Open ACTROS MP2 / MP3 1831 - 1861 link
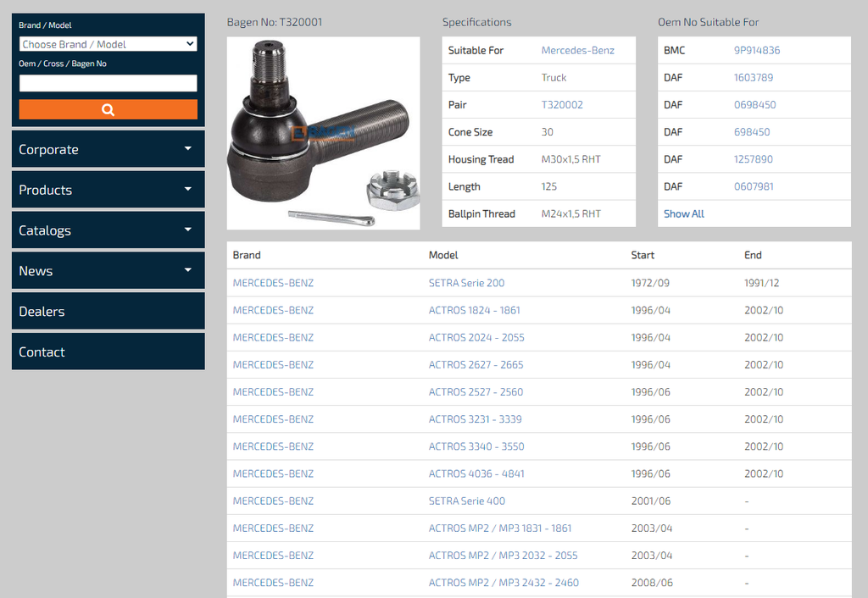The height and width of the screenshot is (598, 868). (x=500, y=528)
